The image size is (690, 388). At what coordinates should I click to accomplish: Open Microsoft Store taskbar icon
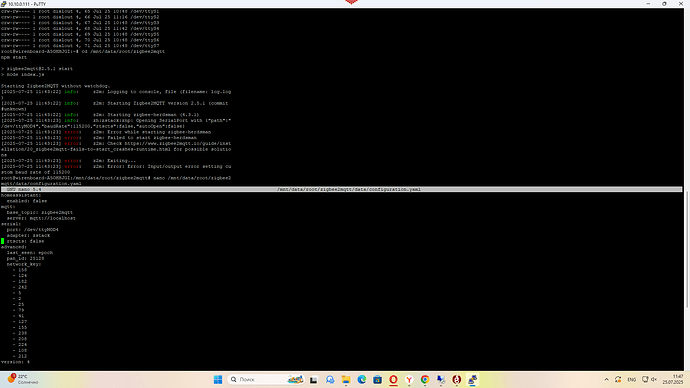(378, 379)
